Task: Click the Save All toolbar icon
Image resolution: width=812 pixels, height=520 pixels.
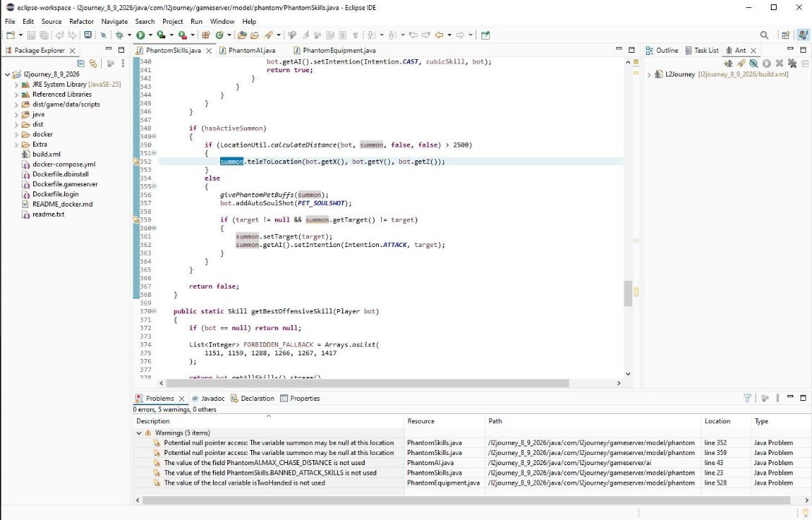Action: 44,35
